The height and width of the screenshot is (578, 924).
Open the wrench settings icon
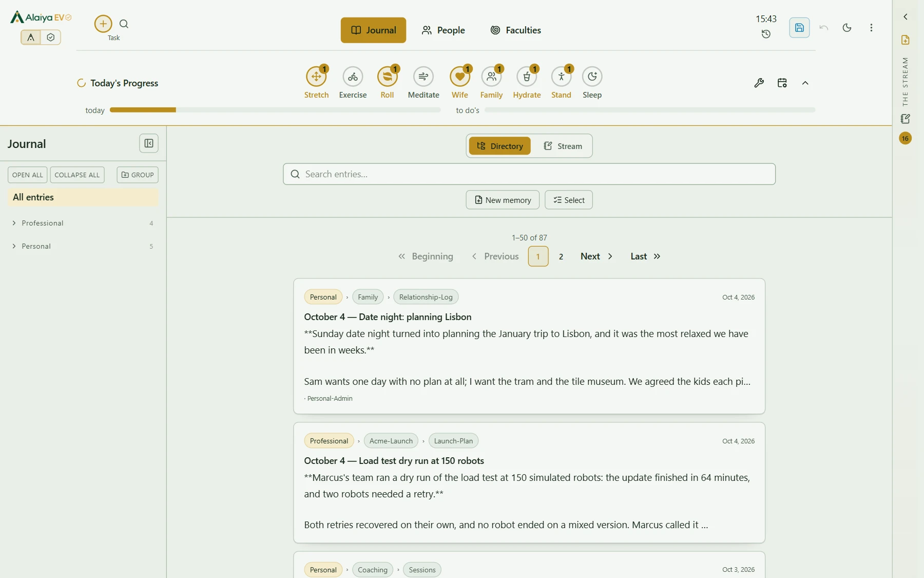tap(759, 83)
